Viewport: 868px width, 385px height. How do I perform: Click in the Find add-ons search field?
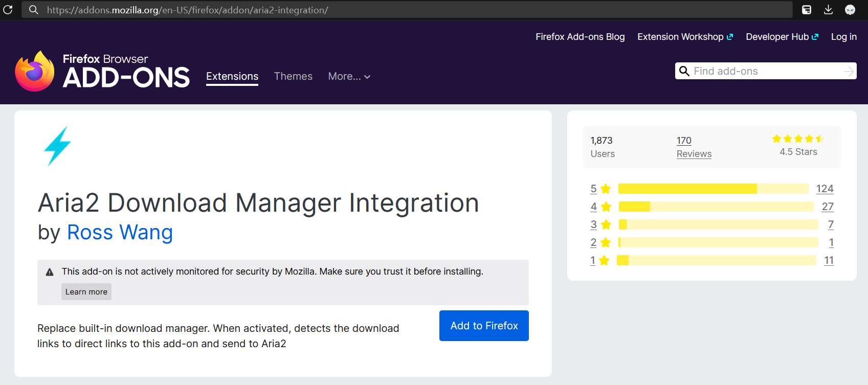coord(765,72)
